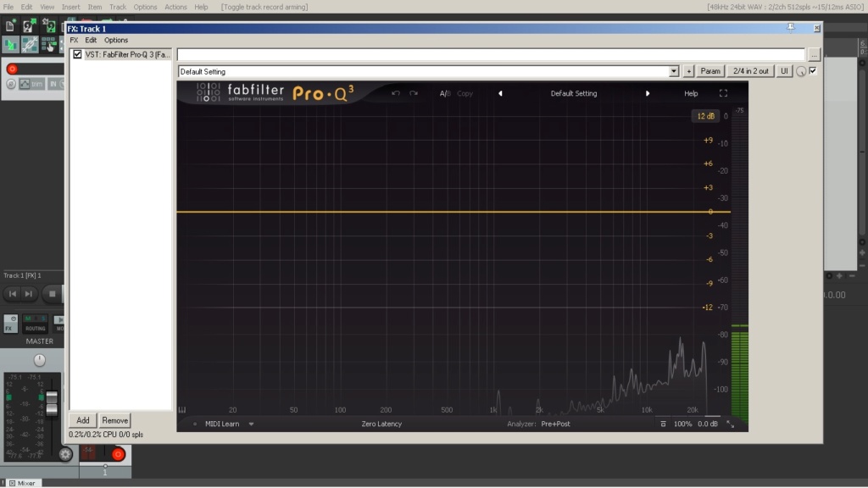868x488 pixels.
Task: Open the main Help menu
Action: [x=201, y=7]
